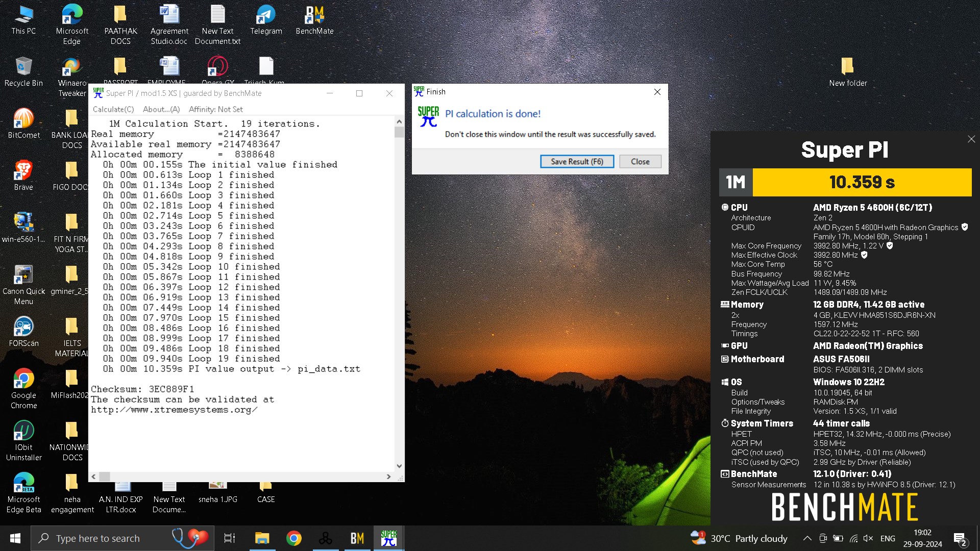Launch Winaero Tweaker shortcut

pyautogui.click(x=72, y=77)
